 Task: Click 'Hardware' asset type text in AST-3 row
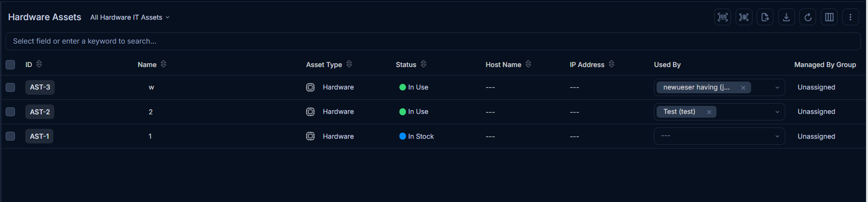(338, 87)
